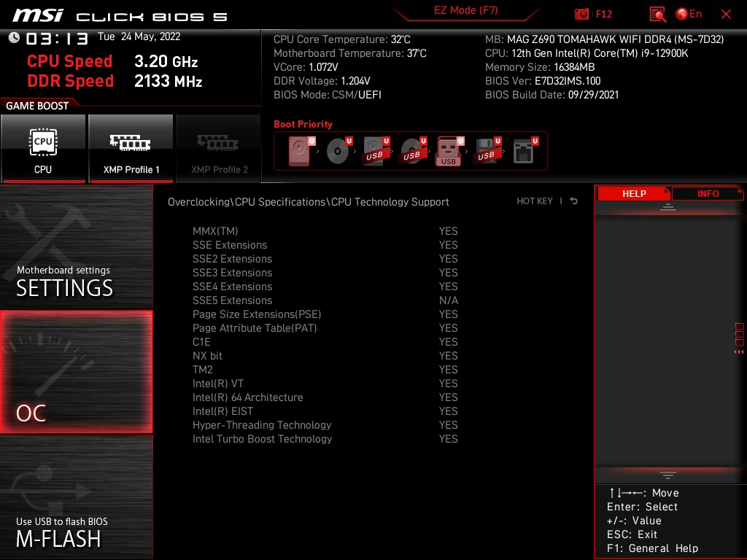Screen dimensions: 747x560
Task: Select the C1E row
Action: click(325, 342)
